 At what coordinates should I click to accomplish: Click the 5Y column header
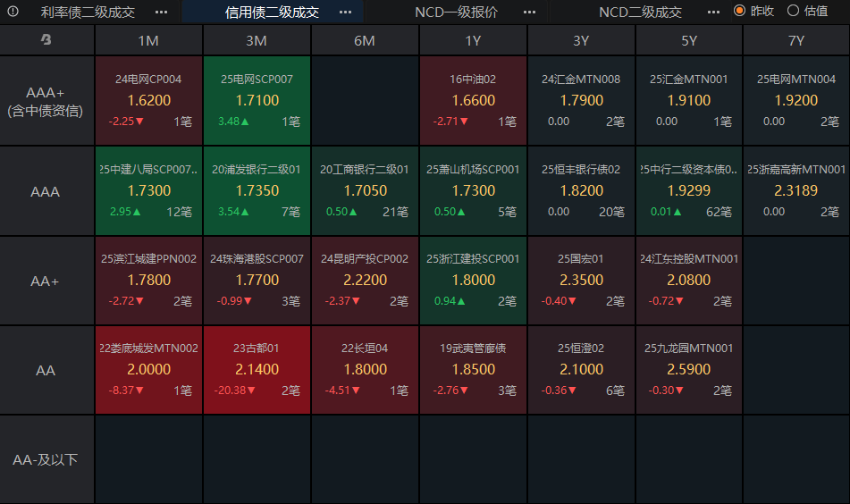coord(689,40)
